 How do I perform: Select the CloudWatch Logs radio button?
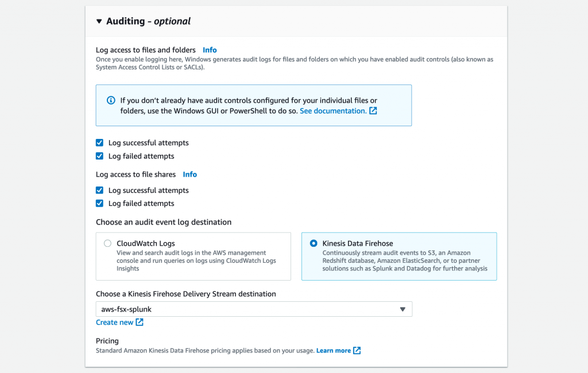click(107, 243)
